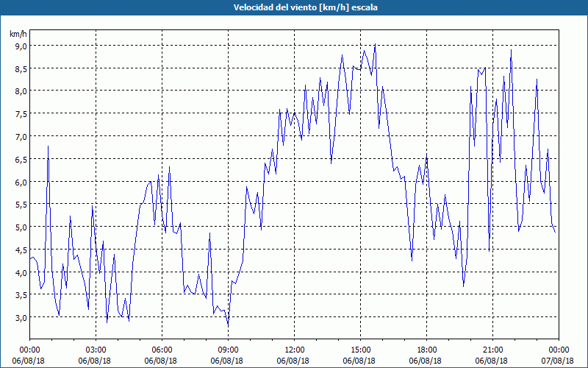
Task: Click the date 06/08/18 under 00:00
Action: coord(29,361)
